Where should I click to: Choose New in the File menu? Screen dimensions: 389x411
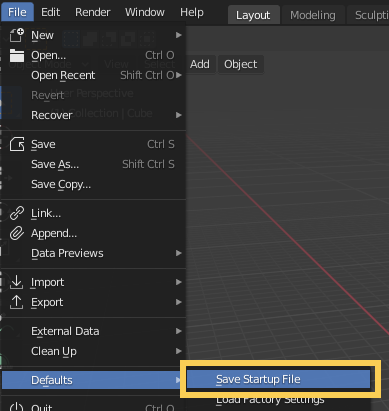93,35
